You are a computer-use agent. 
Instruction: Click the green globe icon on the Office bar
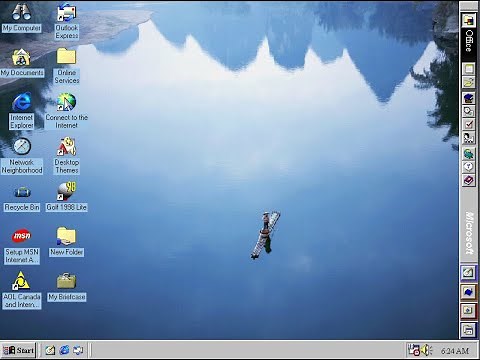point(469,154)
